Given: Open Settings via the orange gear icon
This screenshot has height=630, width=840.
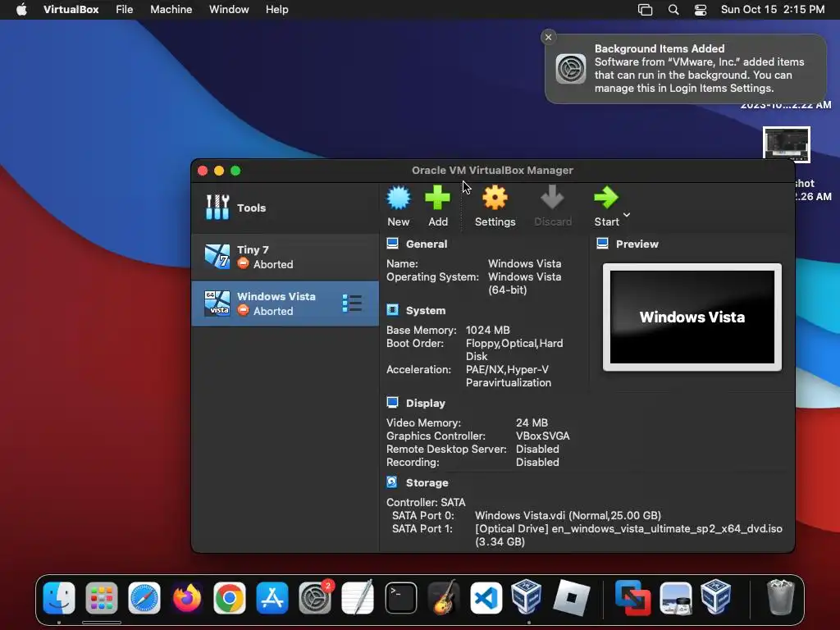Looking at the screenshot, I should 495,198.
